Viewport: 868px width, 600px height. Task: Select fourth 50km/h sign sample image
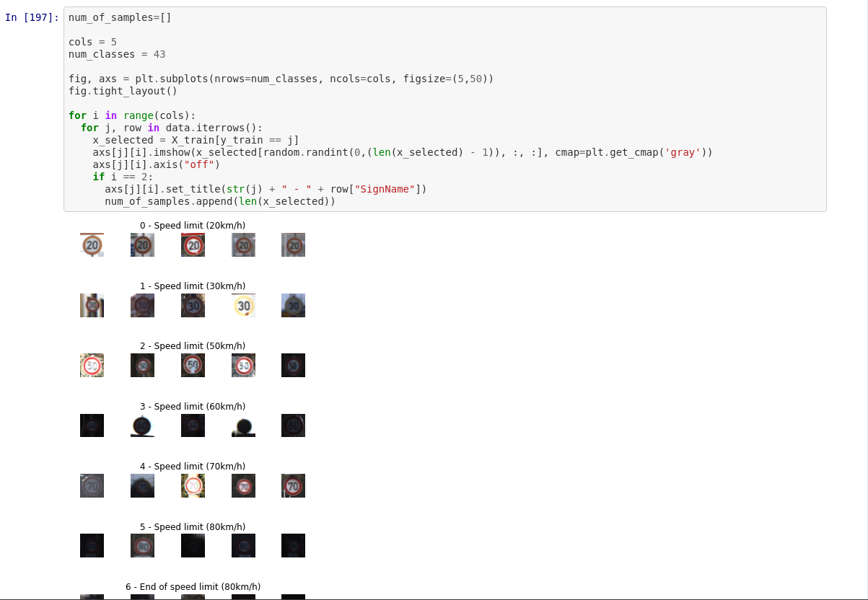(243, 366)
